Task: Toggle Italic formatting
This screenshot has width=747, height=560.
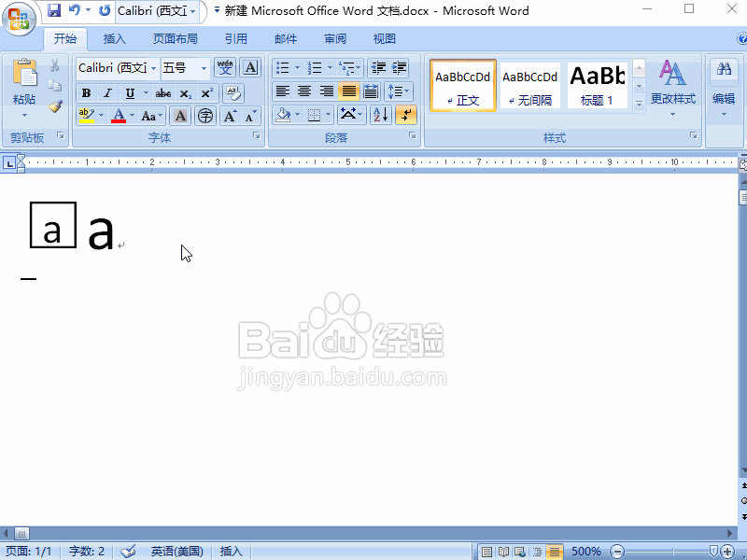Action: [x=108, y=92]
